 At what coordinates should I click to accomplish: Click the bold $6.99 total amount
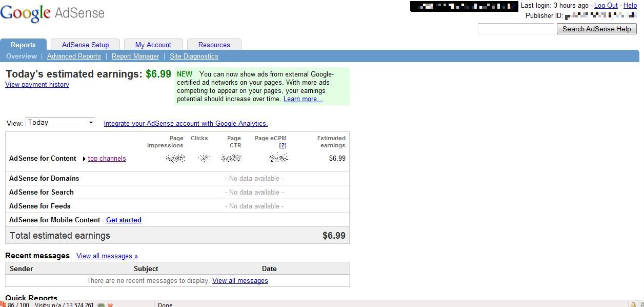(x=334, y=236)
